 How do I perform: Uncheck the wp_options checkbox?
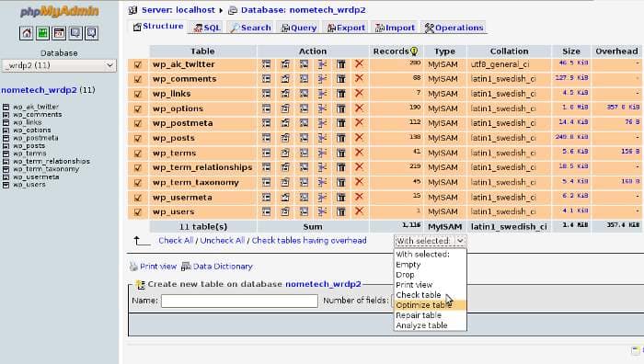click(138, 109)
